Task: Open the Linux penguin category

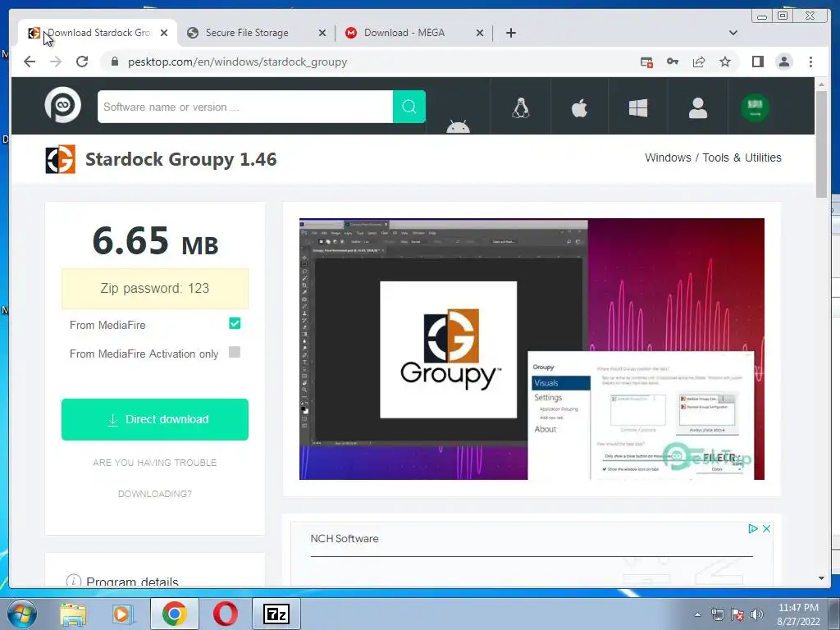Action: [521, 107]
